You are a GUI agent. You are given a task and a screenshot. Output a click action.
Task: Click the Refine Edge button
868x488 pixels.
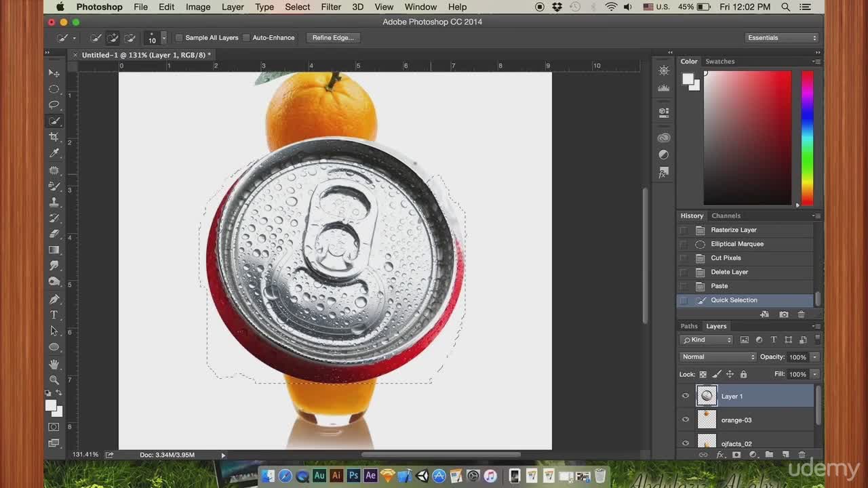click(x=333, y=38)
